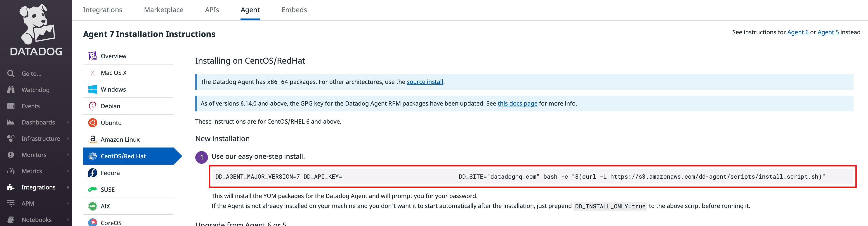Screen dimensions: 868x226
Task: Click the Amazon Linux logo icon
Action: [x=92, y=139]
